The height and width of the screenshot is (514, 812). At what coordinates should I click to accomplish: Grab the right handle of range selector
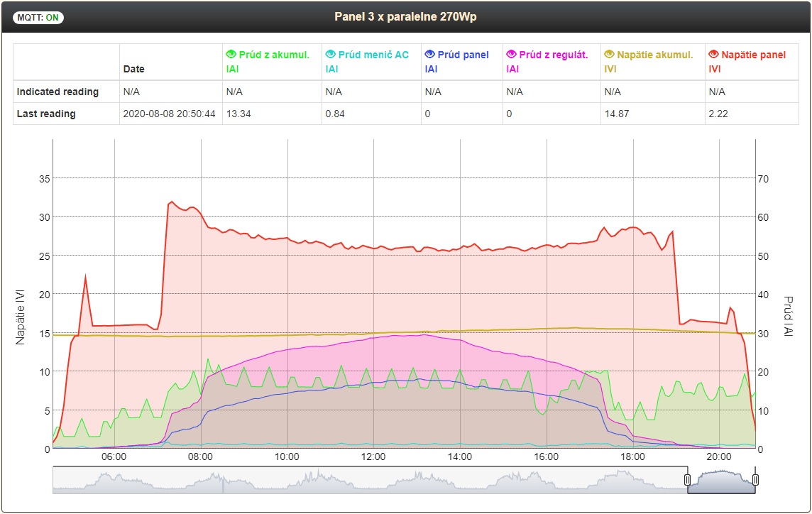click(x=755, y=480)
